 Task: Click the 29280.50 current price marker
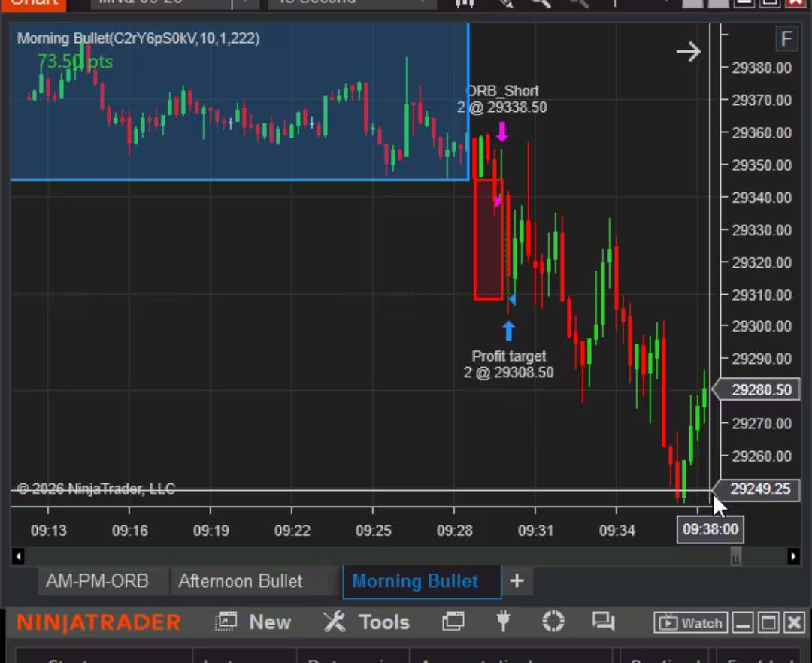756,389
